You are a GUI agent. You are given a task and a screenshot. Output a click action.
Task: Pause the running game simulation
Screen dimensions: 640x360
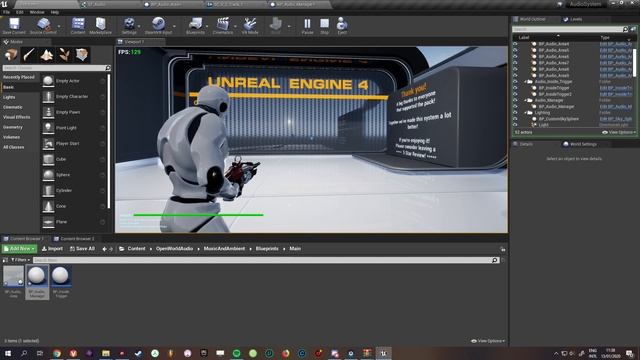(x=307, y=26)
